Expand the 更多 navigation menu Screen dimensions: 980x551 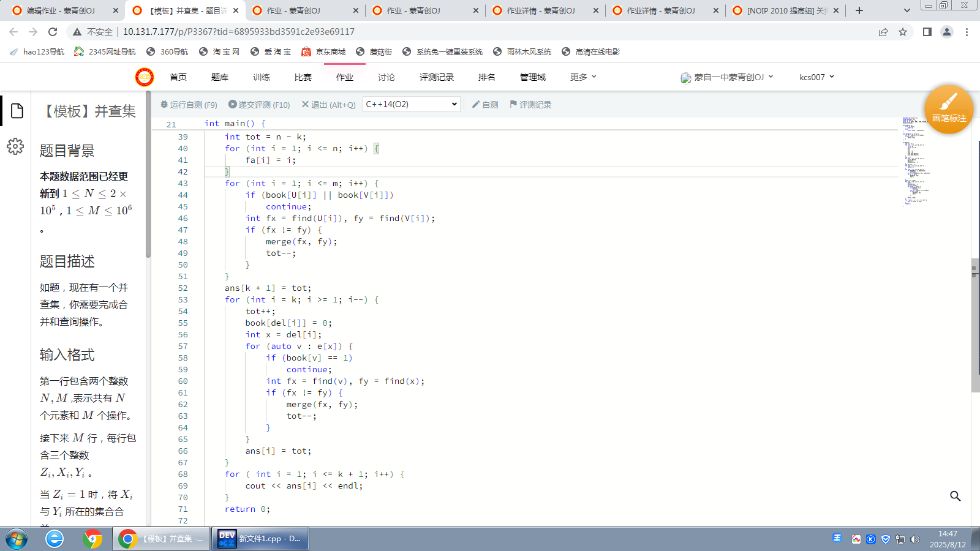click(x=582, y=77)
